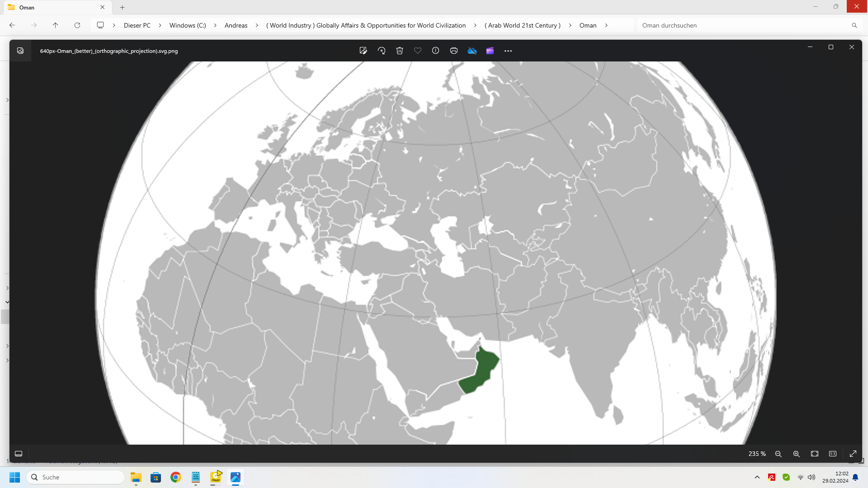The image size is (868, 488).
Task: Expand chevron after World Civilization breadcrumb
Action: coord(475,25)
